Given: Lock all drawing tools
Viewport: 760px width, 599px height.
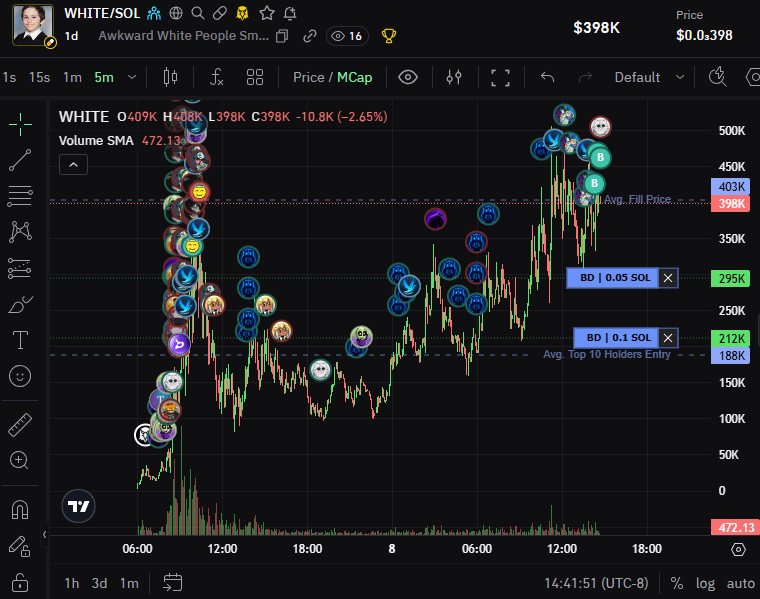Looking at the screenshot, I should 20,582.
